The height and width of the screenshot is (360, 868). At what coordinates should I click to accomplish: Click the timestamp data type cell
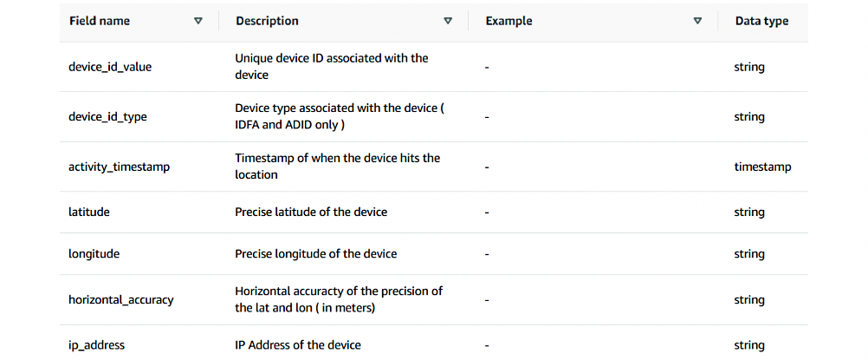click(762, 167)
